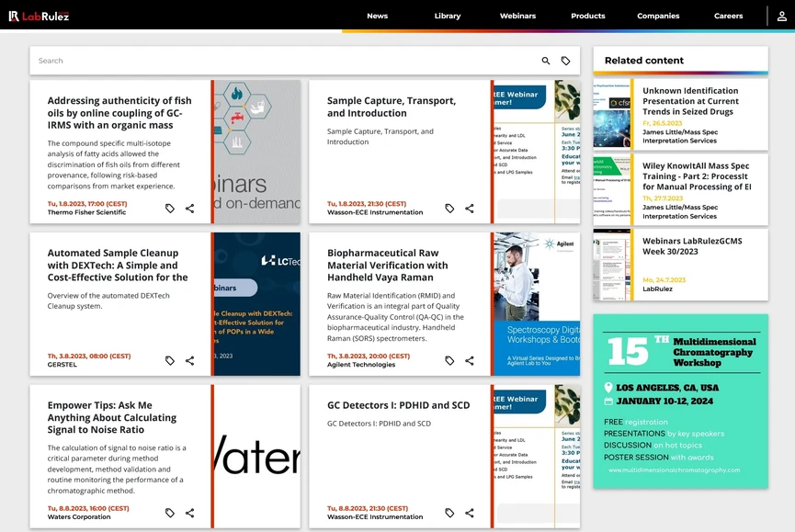The height and width of the screenshot is (532, 795).
Task: Open Webinars LabRulezGCMS Week 30/2023 item
Action: (x=692, y=246)
